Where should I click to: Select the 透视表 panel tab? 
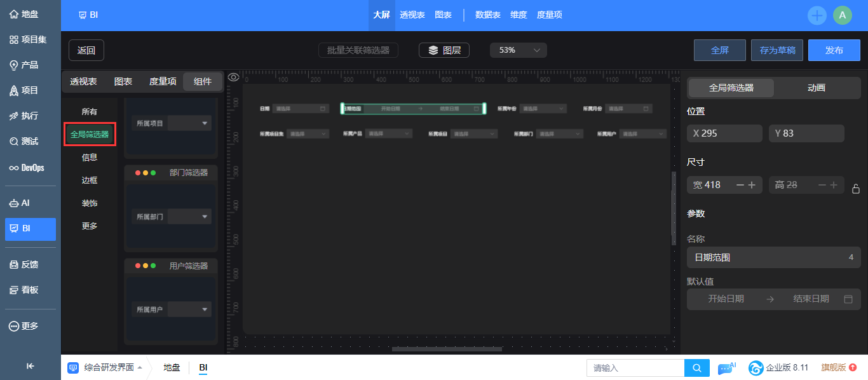[x=83, y=81]
